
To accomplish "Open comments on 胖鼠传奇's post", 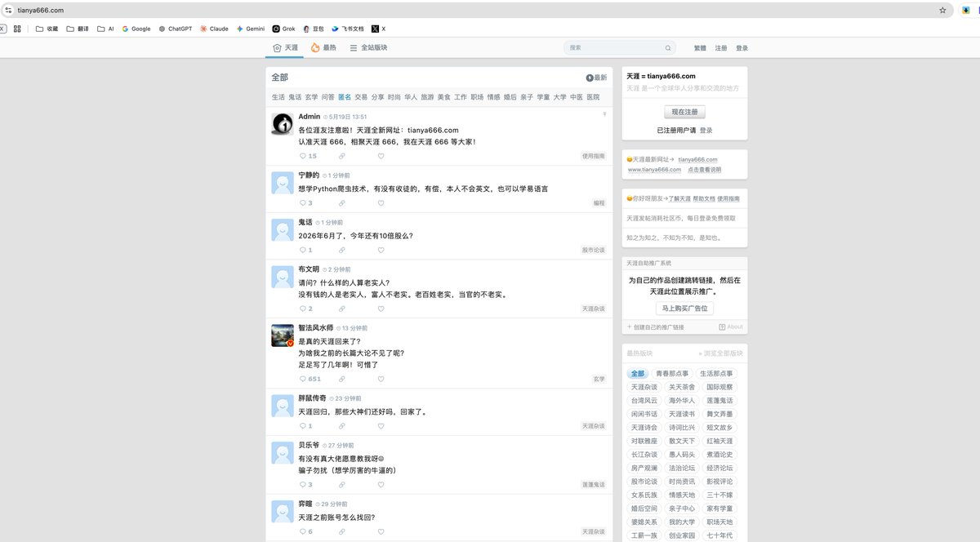I will tap(306, 426).
